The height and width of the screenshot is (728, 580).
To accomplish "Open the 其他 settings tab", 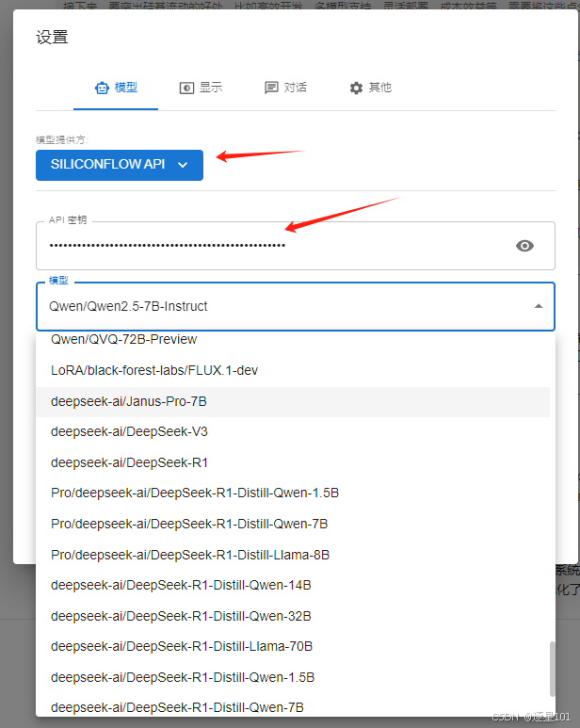I will coord(370,88).
